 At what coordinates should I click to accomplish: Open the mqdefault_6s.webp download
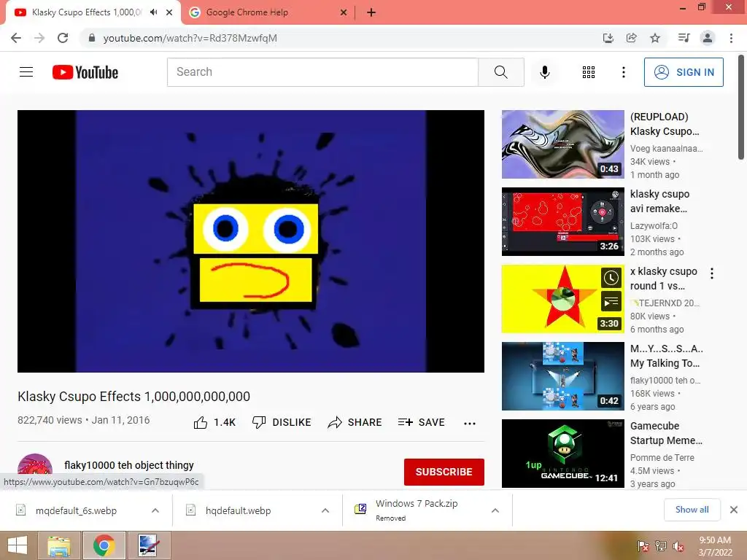coord(76,510)
